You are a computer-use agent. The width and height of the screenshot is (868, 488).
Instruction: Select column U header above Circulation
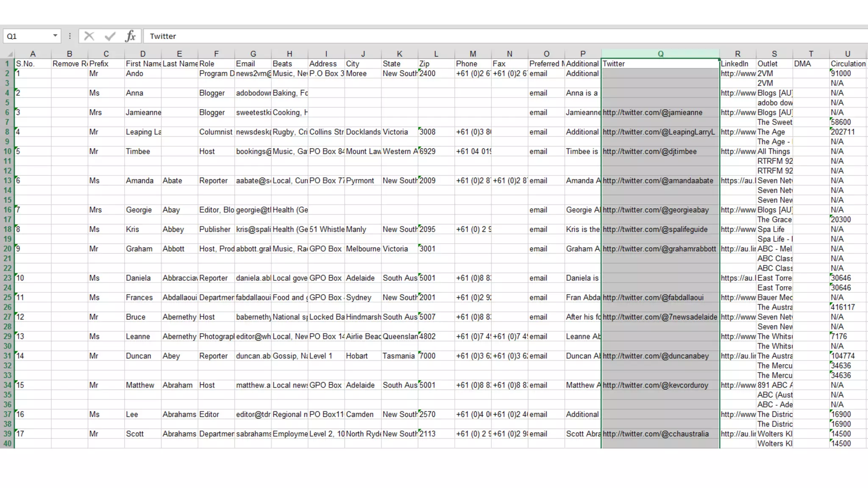point(847,54)
